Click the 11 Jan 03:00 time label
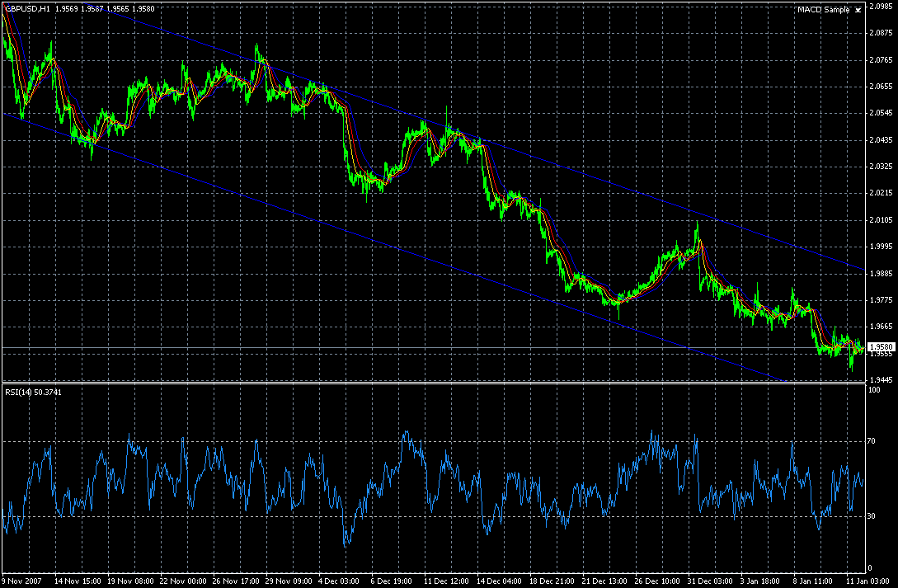898x588 pixels. (x=869, y=581)
